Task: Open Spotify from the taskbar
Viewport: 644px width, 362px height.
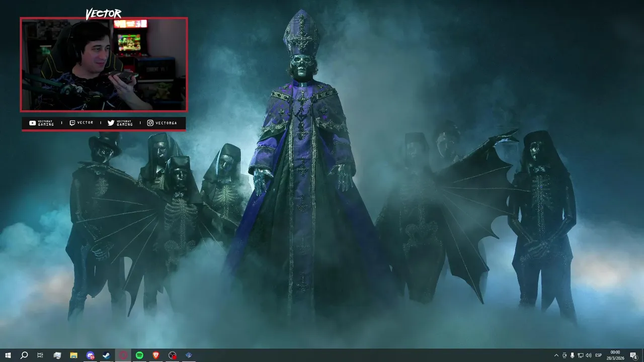Action: (139, 355)
